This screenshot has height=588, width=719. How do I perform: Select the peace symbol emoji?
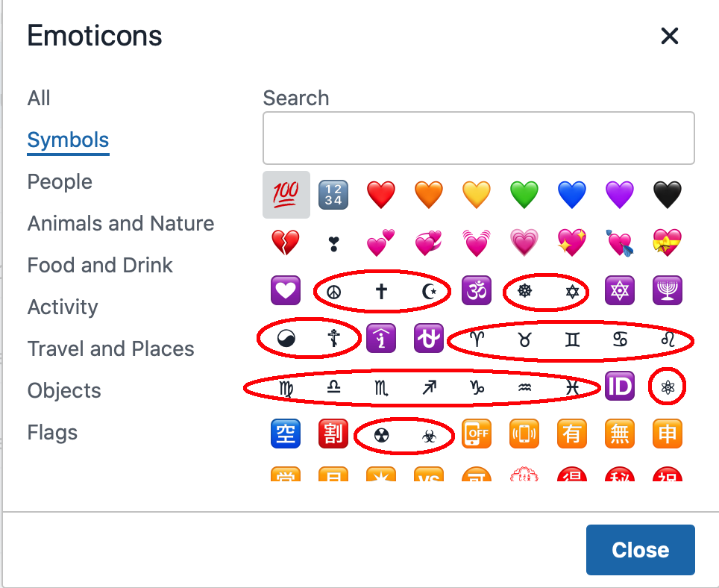(333, 291)
